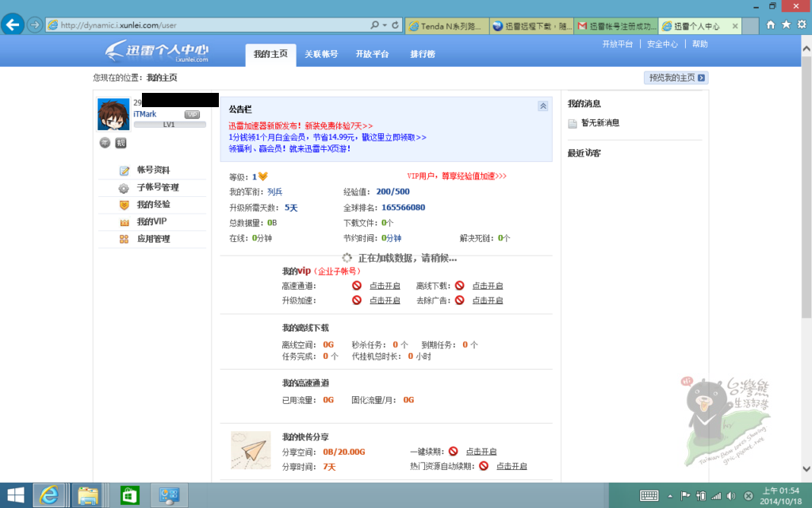Image resolution: width=812 pixels, height=508 pixels.
Task: Open the 排行榜 navigation tab
Action: click(423, 55)
